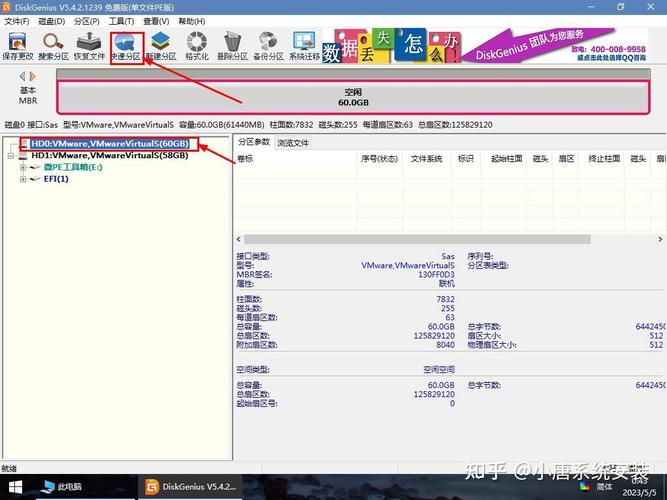Select the 快速分区 (Quick Partition) icon
667x500 pixels.
coord(127,46)
